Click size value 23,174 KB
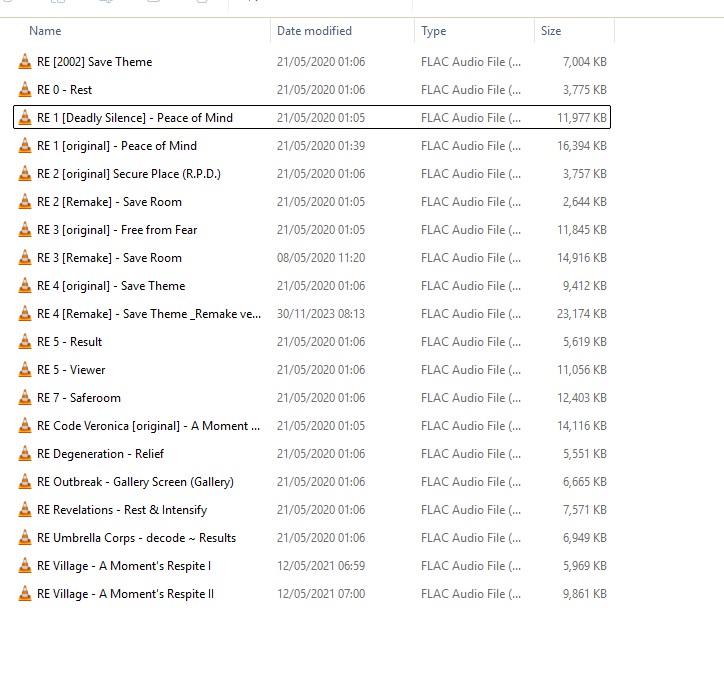The image size is (724, 678). pos(582,314)
